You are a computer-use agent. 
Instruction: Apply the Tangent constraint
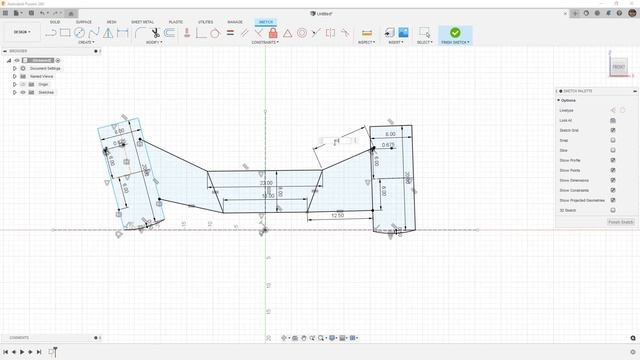tap(215, 33)
